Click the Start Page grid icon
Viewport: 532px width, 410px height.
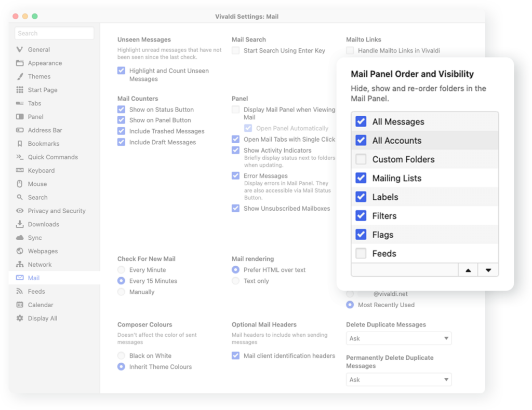20,90
